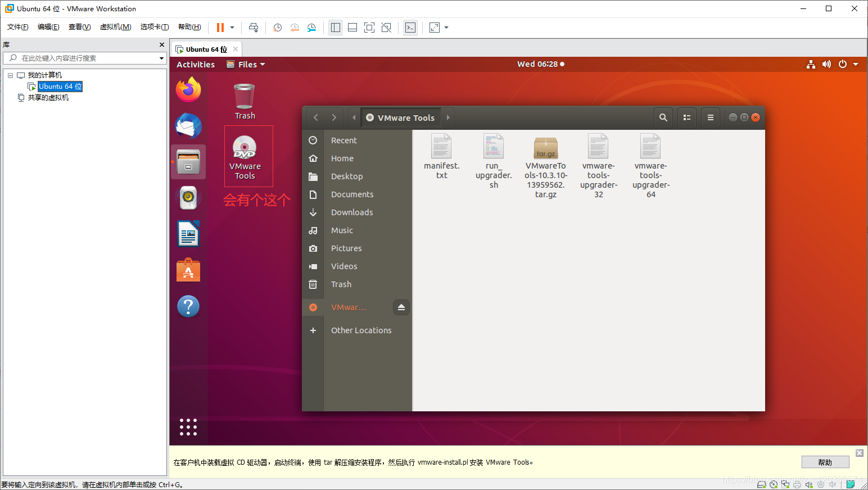Image resolution: width=868 pixels, height=490 pixels.
Task: Send Ctrl+Alt+Del to the guest
Action: pyautogui.click(x=254, y=28)
